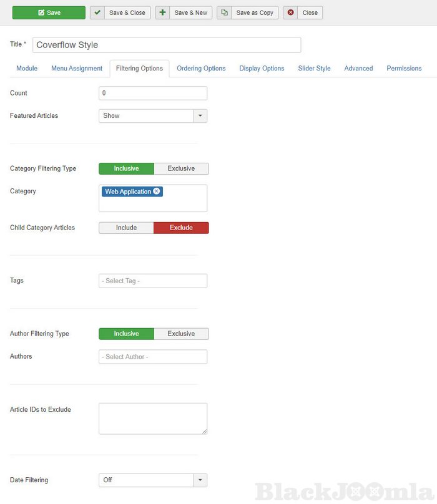The image size is (437, 504).
Task: Open the Select Tag field
Action: [153, 281]
